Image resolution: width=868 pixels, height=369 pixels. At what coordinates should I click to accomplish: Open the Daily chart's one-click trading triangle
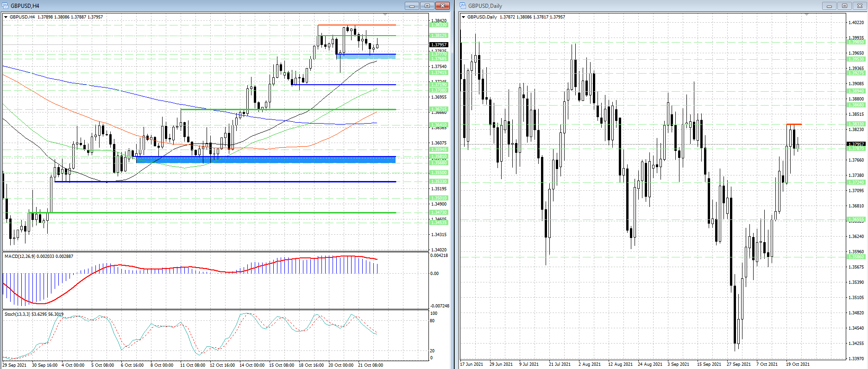point(463,17)
